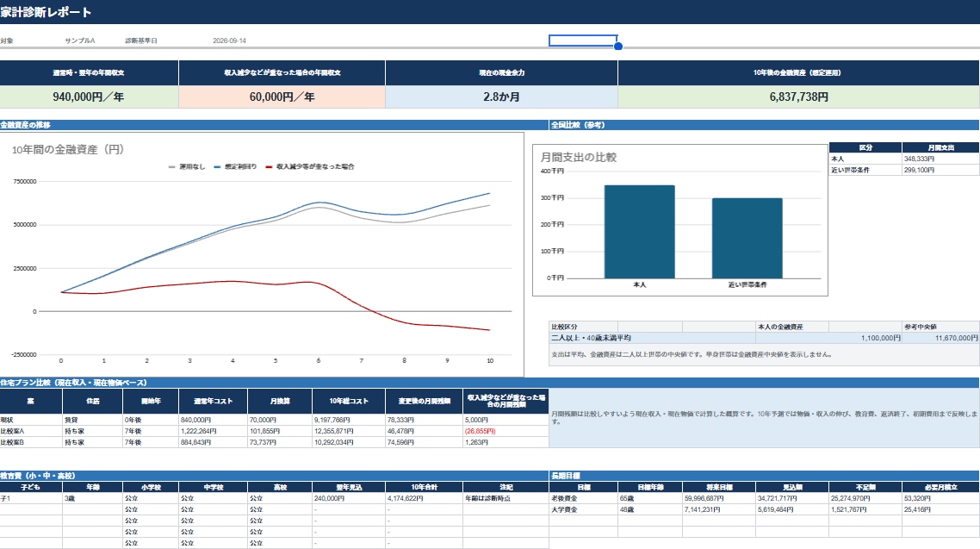Click the '運用なし' legend entry

pyautogui.click(x=187, y=167)
